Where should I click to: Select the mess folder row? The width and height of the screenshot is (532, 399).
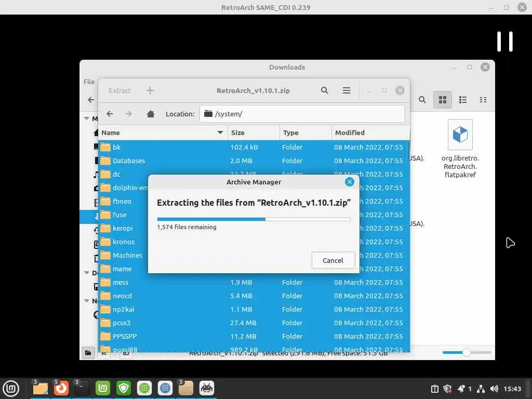tap(254, 282)
